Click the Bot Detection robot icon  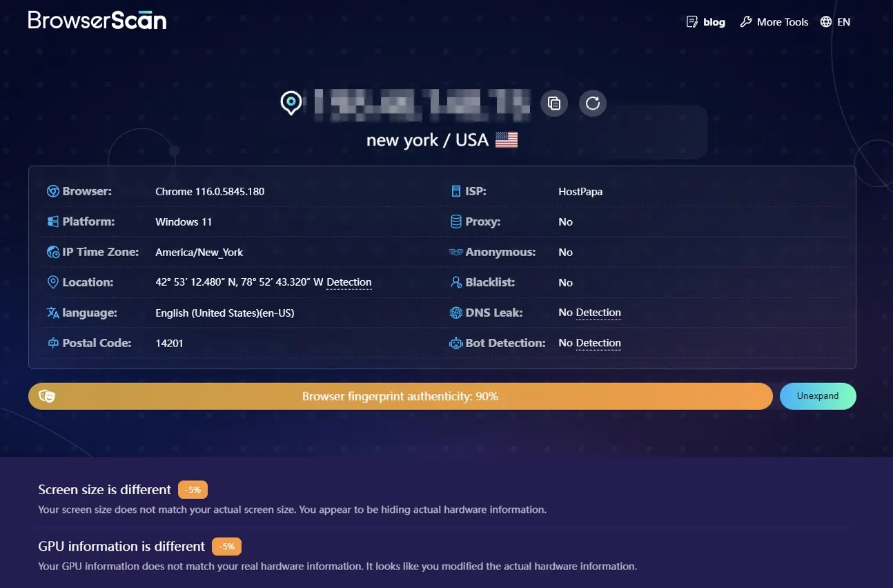point(456,343)
